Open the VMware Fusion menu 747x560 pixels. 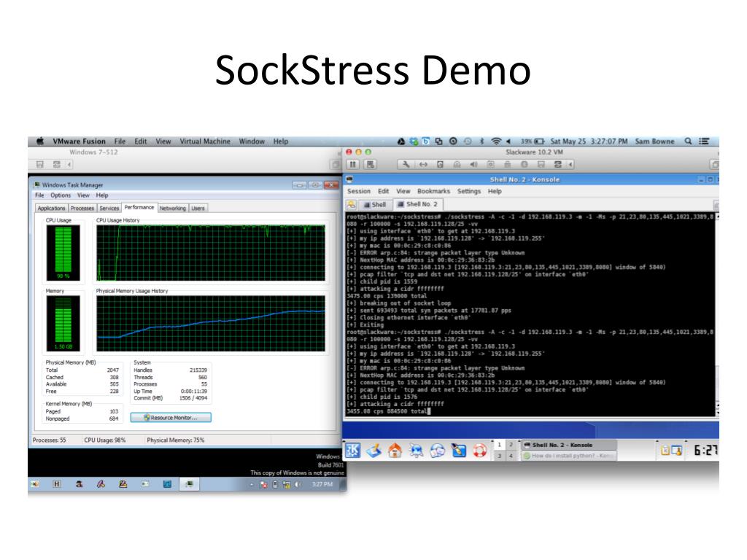79,141
